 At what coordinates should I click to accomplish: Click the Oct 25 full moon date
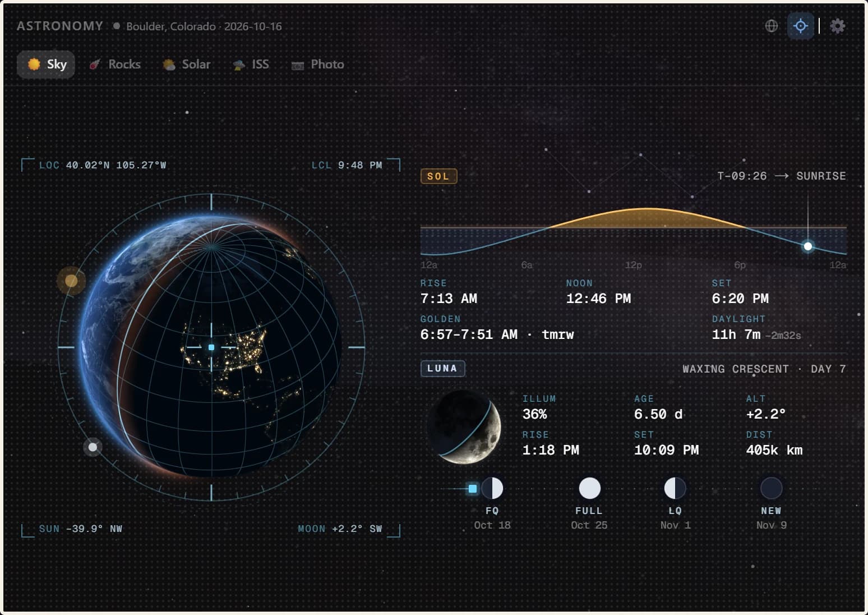point(589,525)
